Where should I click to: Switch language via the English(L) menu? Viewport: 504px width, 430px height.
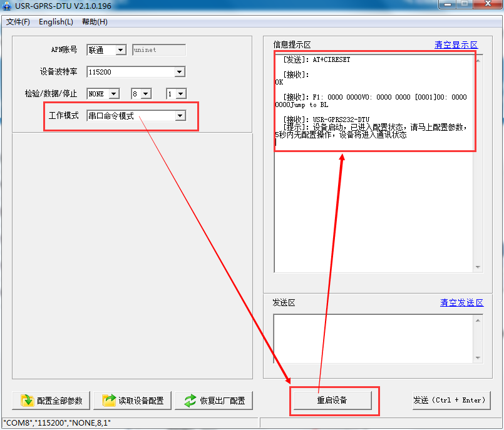56,21
